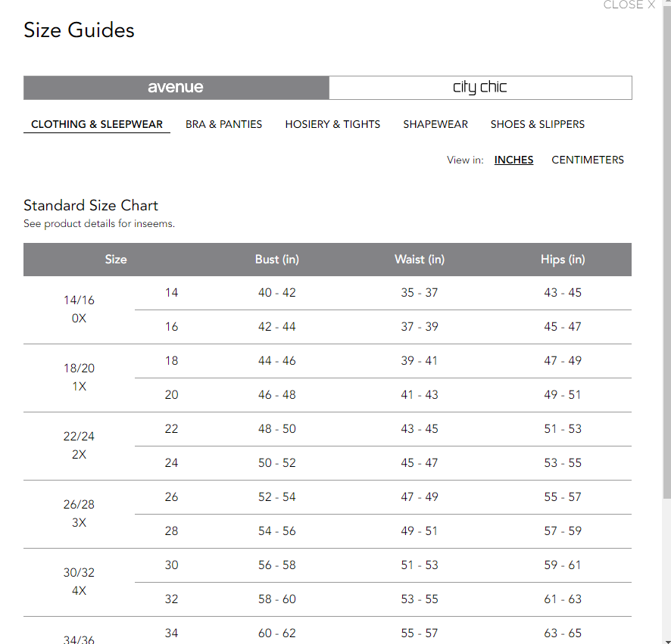Click waist value 39 - 41
Viewport: 671px width, 644px height.
[420, 361]
